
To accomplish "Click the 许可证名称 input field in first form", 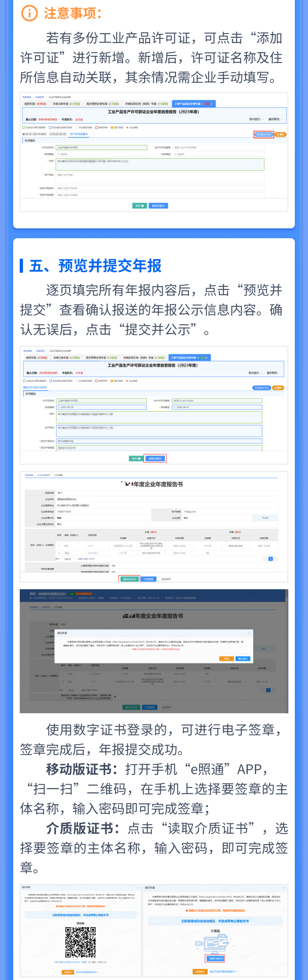I will pyautogui.click(x=101, y=148).
